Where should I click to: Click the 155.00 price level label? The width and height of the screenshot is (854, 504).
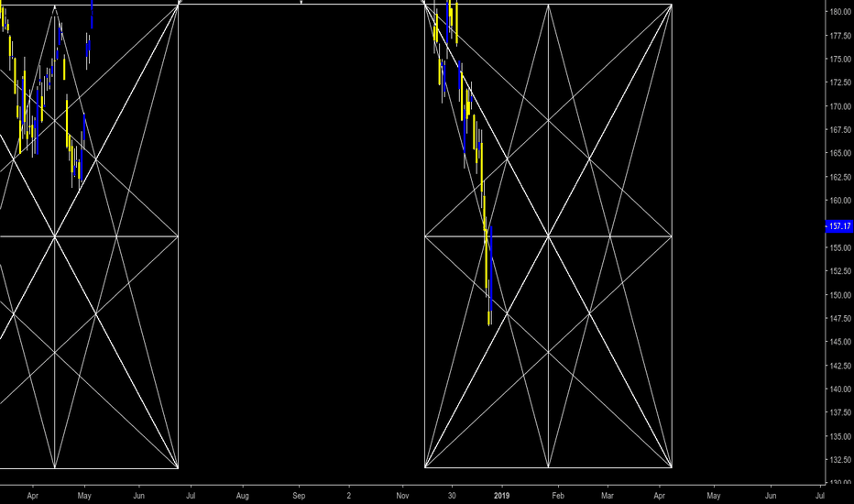(840, 247)
